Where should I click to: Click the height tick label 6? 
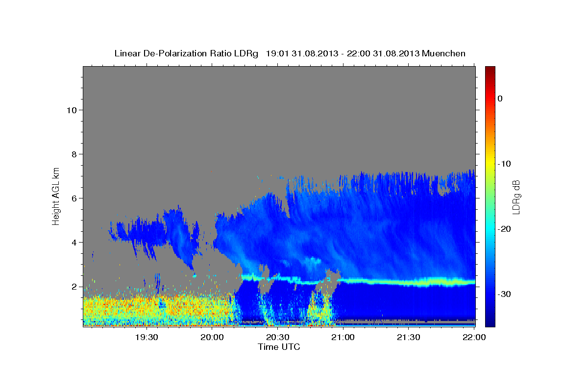(73, 198)
